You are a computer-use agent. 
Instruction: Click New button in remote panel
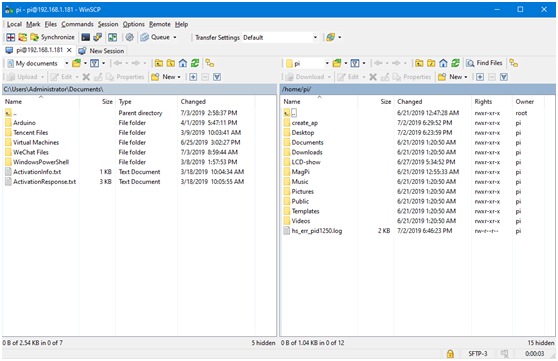coord(453,77)
